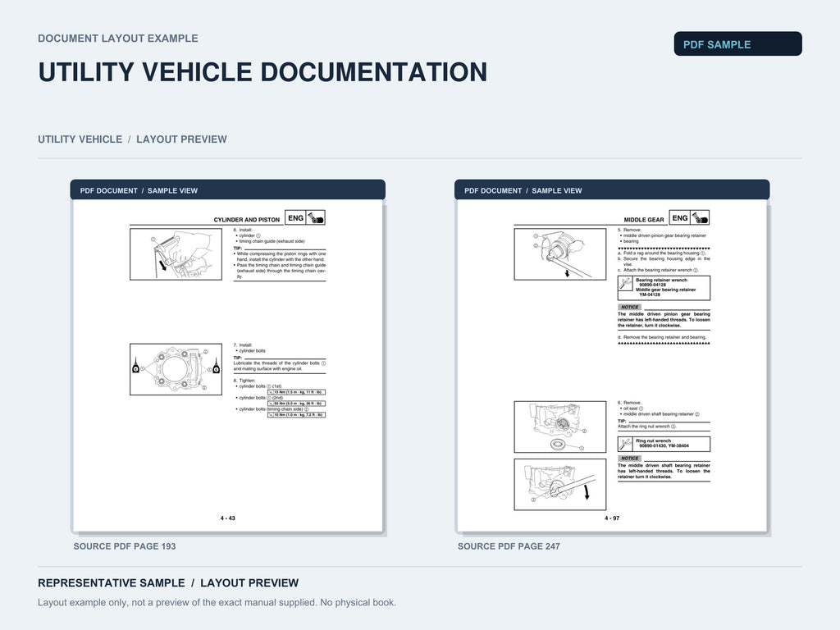Click step '7. Install:' cylinder bolts text
Image resolution: width=840 pixels, height=630 pixels.
(x=243, y=345)
